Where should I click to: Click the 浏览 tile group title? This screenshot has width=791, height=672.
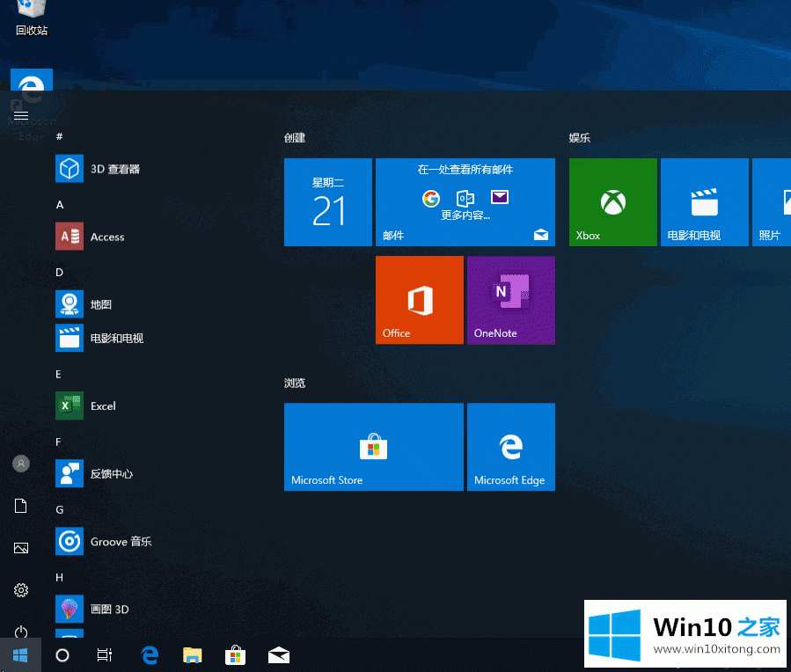click(295, 383)
